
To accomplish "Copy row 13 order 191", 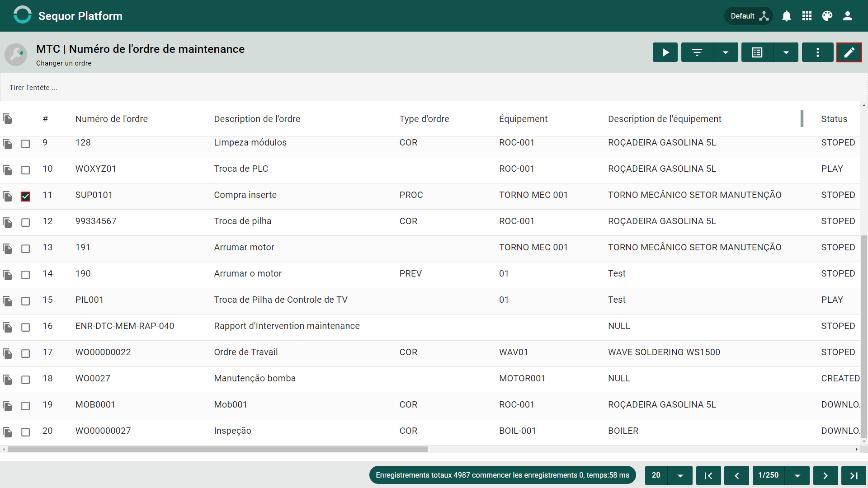I will point(7,249).
